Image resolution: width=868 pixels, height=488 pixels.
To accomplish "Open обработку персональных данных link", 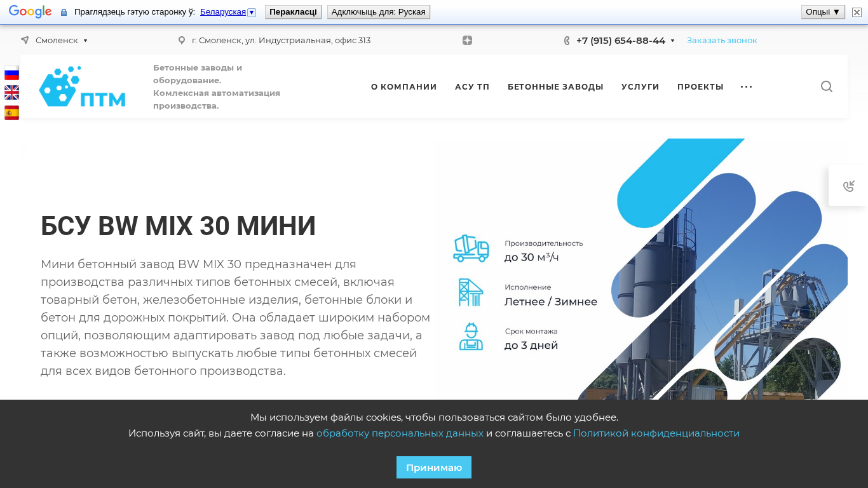I will (400, 433).
